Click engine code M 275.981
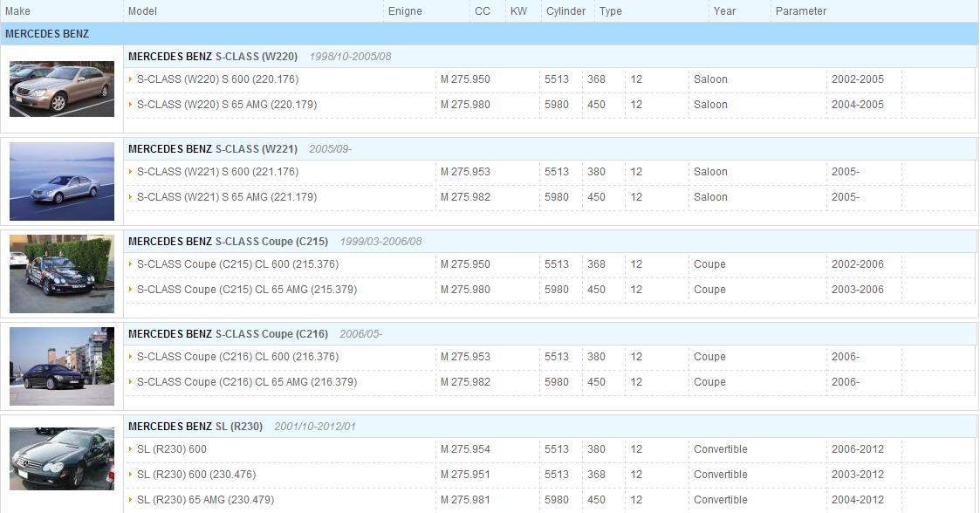The width and height of the screenshot is (980, 513). (x=465, y=499)
